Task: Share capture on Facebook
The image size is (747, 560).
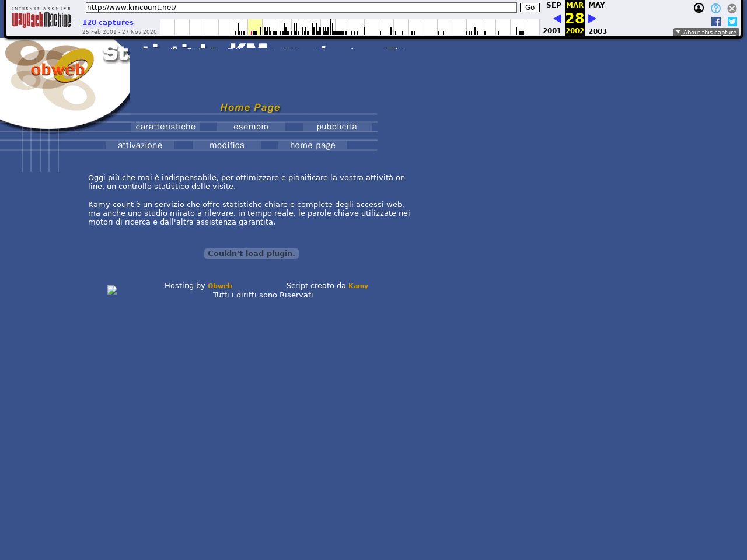Action: tap(716, 22)
